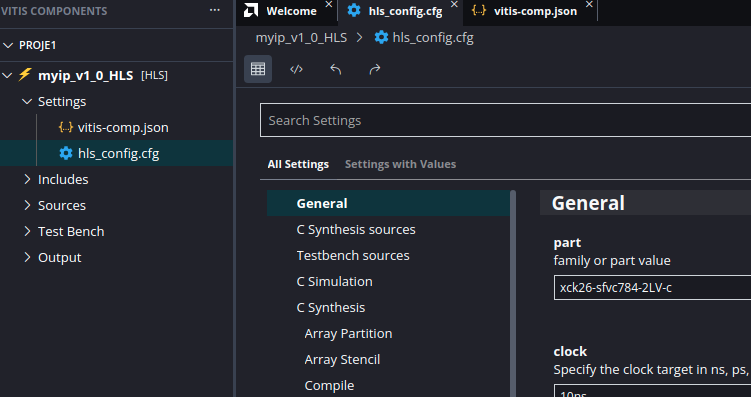Click the 'Specify the clock target' description
The height and width of the screenshot is (397, 751).
(x=652, y=370)
